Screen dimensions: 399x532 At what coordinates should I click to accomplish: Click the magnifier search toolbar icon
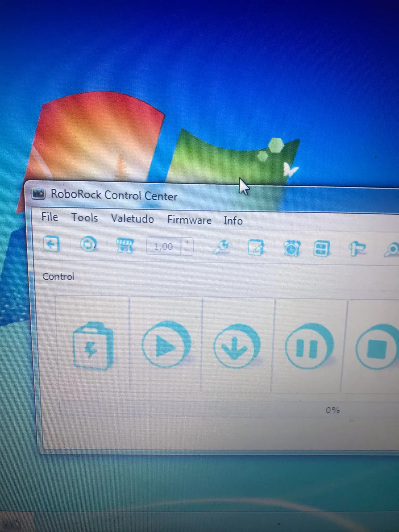coord(392,250)
